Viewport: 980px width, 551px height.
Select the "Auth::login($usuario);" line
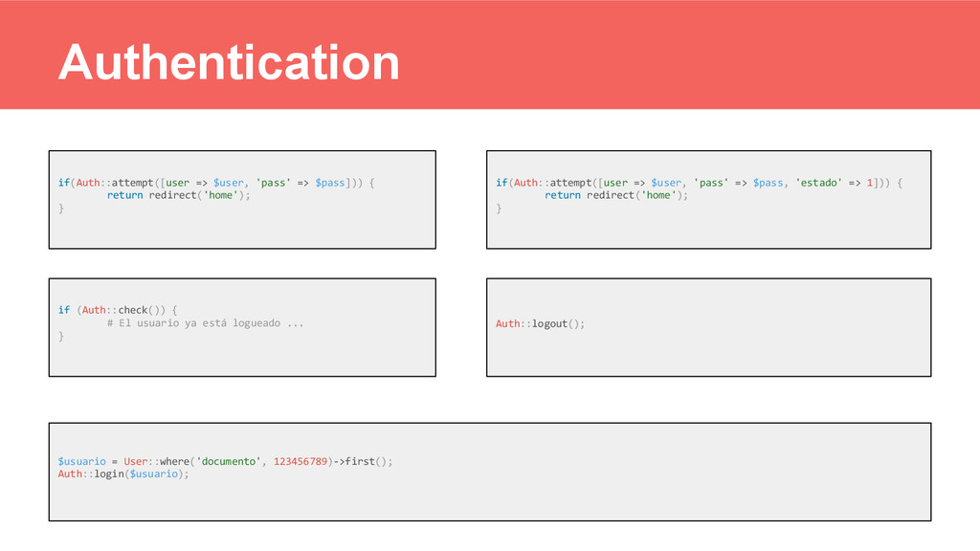123,474
